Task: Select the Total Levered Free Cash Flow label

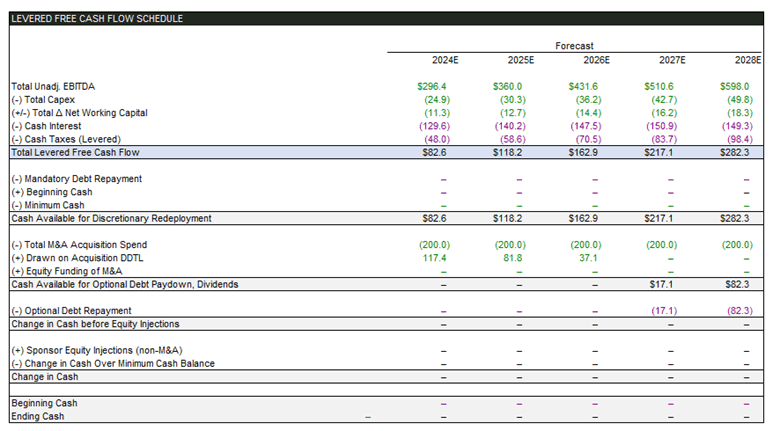Action: pos(75,153)
